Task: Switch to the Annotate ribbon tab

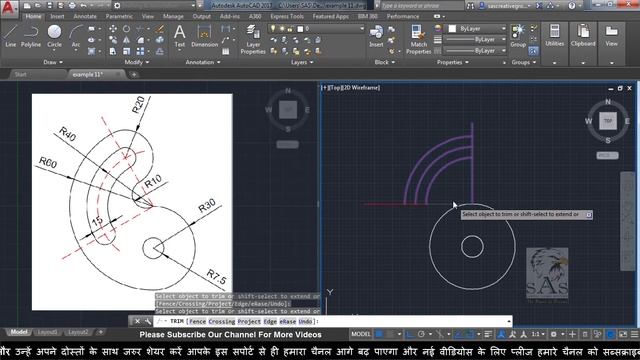Action: tap(85, 16)
